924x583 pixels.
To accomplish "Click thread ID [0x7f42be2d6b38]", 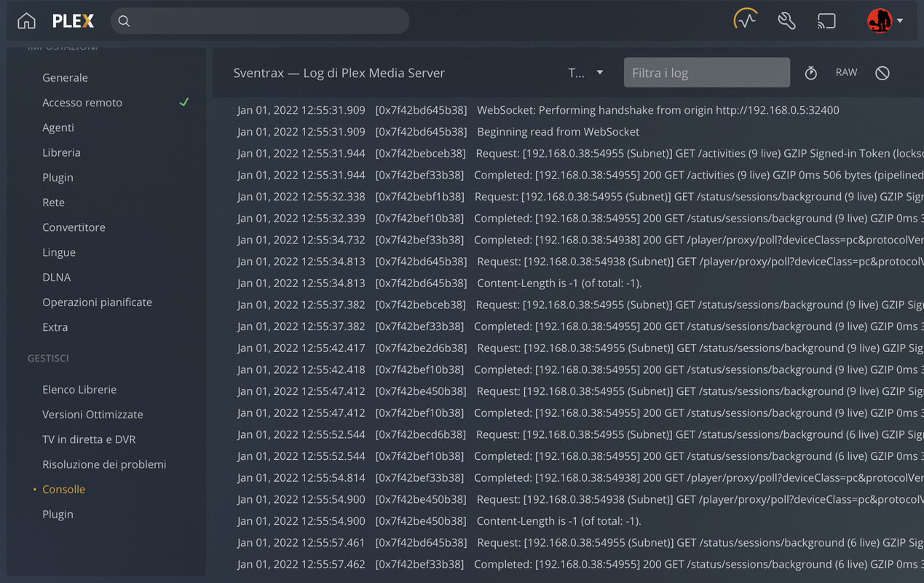I will click(421, 348).
